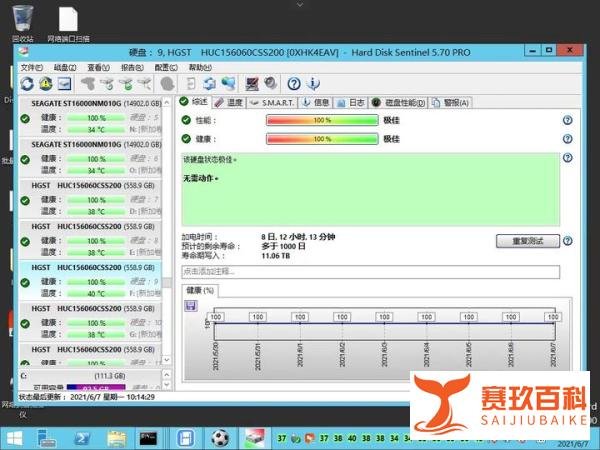600x450 pixels.
Task: Open 回收站 Recycle Bin desktop icon
Action: click(x=23, y=23)
